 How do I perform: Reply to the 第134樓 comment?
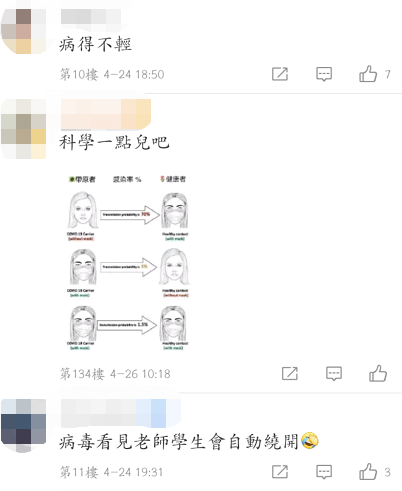tap(334, 373)
